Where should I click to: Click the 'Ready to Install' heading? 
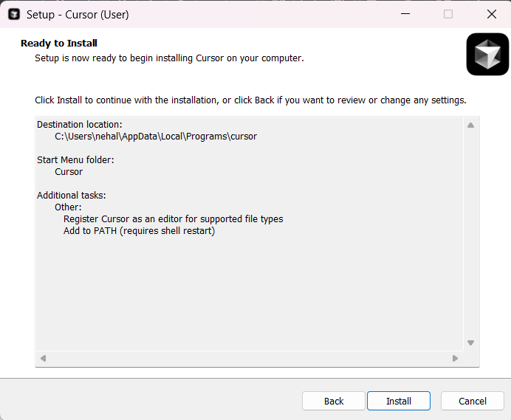coord(59,43)
